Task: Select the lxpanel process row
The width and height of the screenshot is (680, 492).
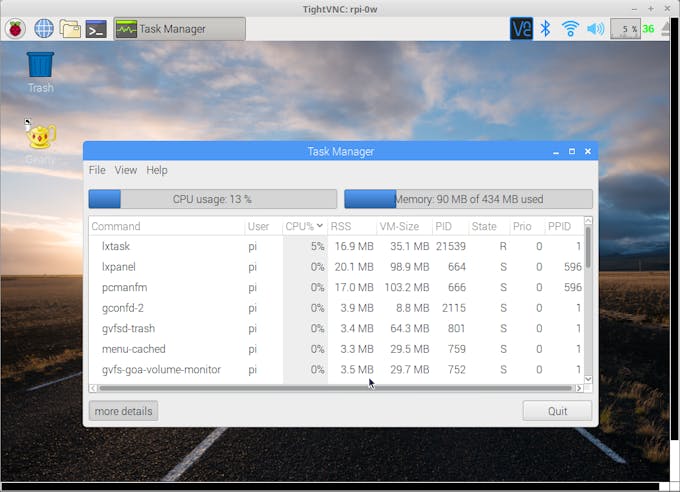Action: 336,267
